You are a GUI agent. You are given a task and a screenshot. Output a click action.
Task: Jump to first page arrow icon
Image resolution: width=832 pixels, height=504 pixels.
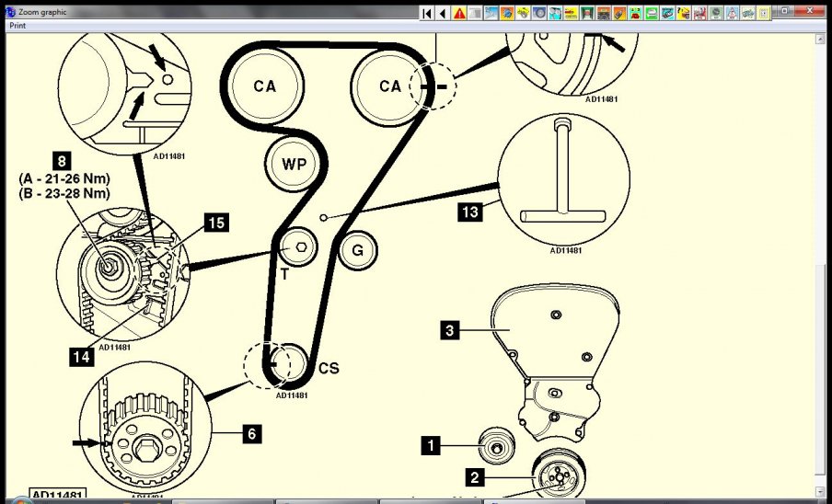pos(427,13)
